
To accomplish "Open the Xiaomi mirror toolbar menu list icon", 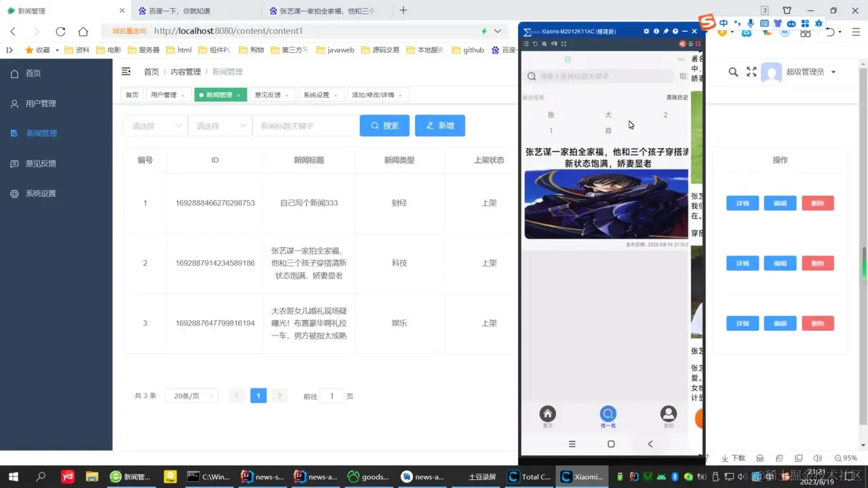I will click(x=526, y=43).
